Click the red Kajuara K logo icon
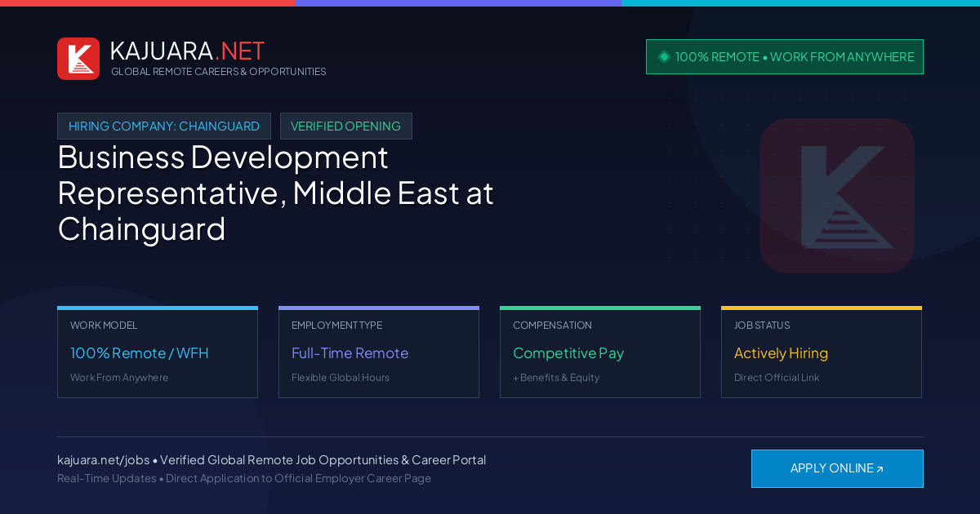The width and height of the screenshot is (980, 514). [x=78, y=59]
